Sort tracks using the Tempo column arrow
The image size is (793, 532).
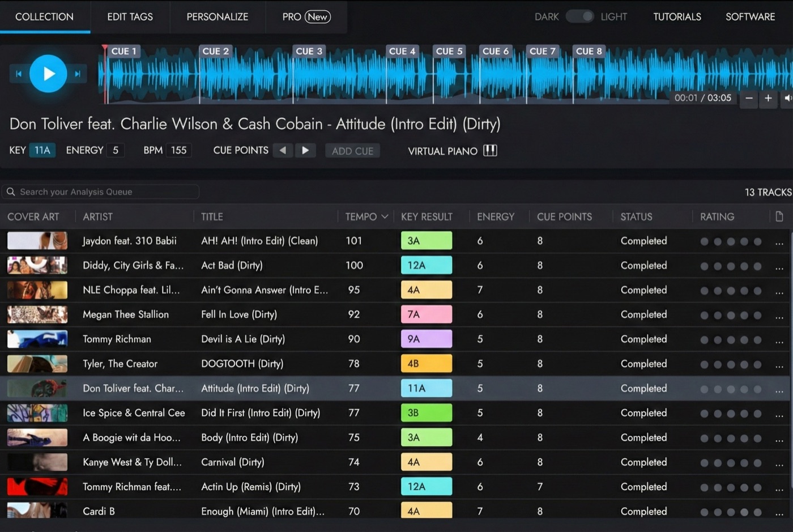385,216
